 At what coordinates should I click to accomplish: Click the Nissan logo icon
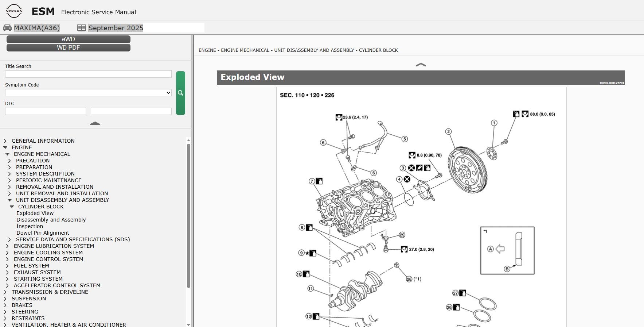coord(14,11)
